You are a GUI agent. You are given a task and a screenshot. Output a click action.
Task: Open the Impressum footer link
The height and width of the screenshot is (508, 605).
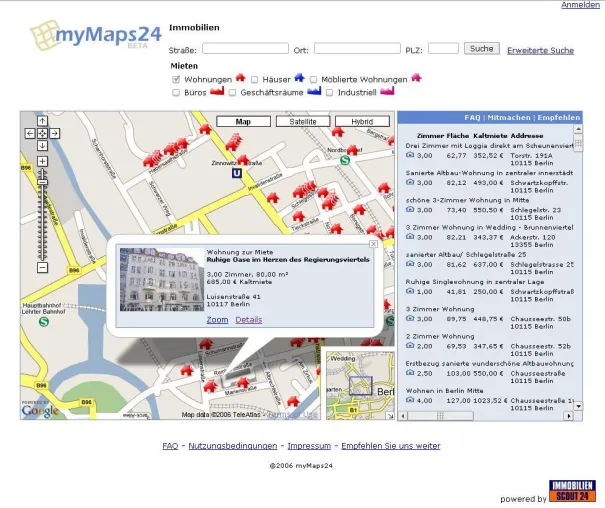(309, 446)
